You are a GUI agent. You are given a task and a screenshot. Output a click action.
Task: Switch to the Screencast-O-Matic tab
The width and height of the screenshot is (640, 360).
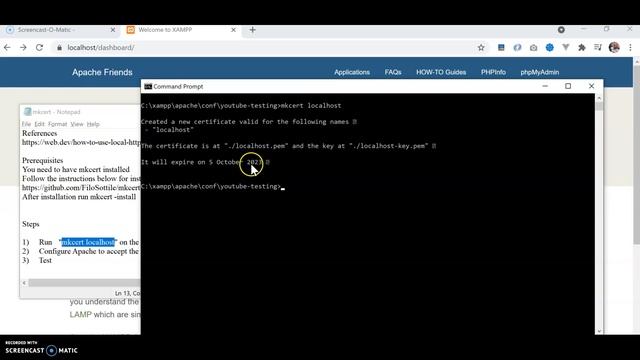pyautogui.click(x=59, y=30)
